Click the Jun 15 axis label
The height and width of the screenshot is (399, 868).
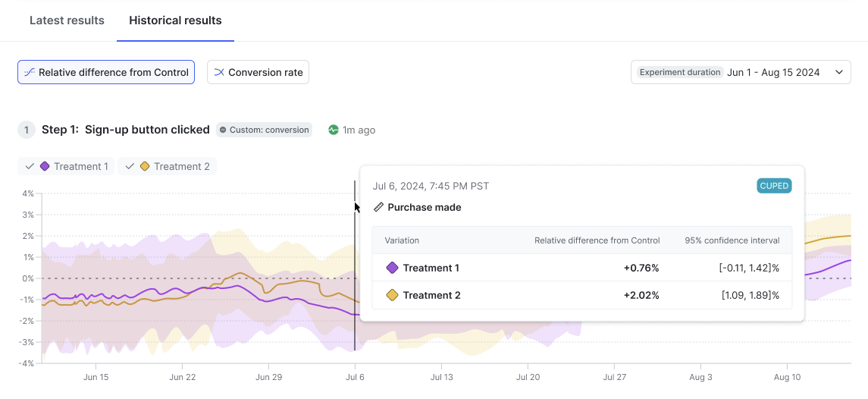[x=96, y=377]
